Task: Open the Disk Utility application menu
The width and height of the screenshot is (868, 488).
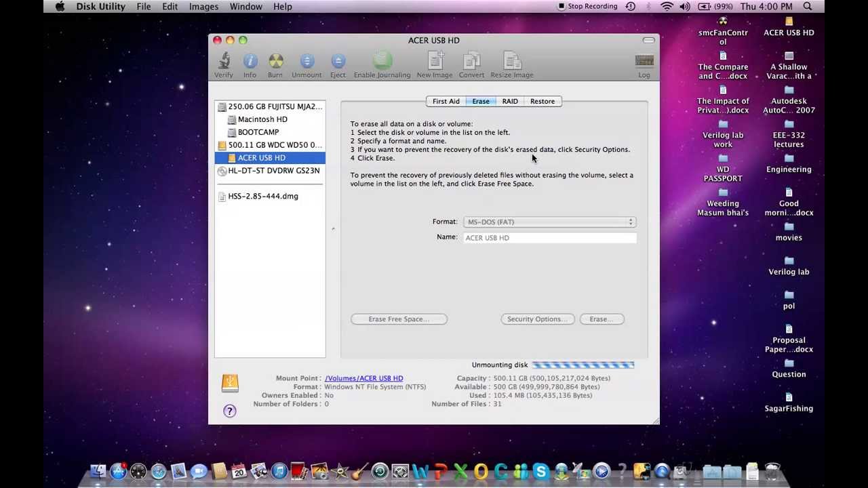Action: coord(100,6)
